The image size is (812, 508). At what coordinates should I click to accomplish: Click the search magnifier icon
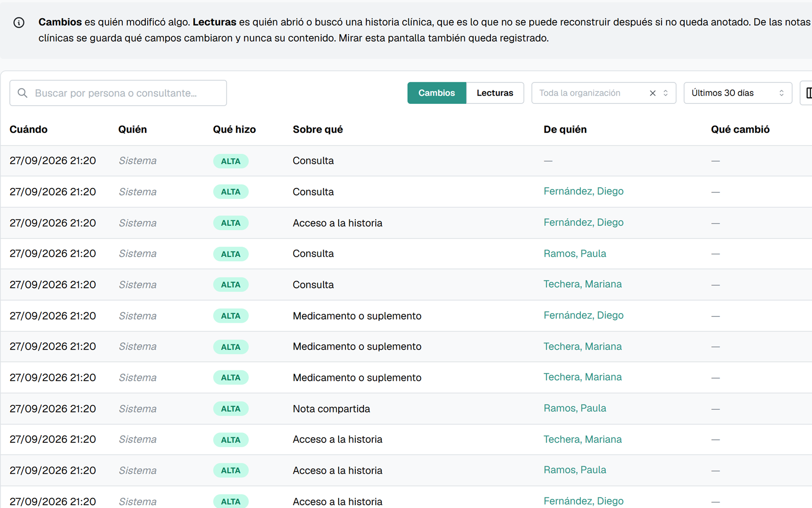click(x=23, y=93)
